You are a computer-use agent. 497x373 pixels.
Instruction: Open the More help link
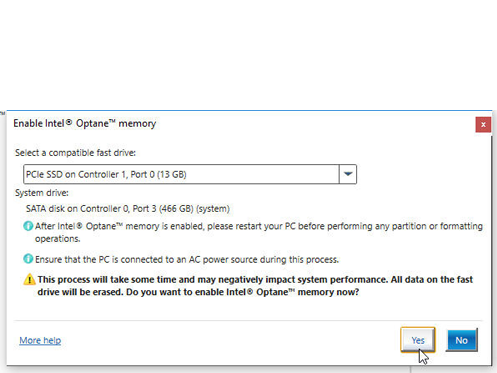click(x=40, y=340)
